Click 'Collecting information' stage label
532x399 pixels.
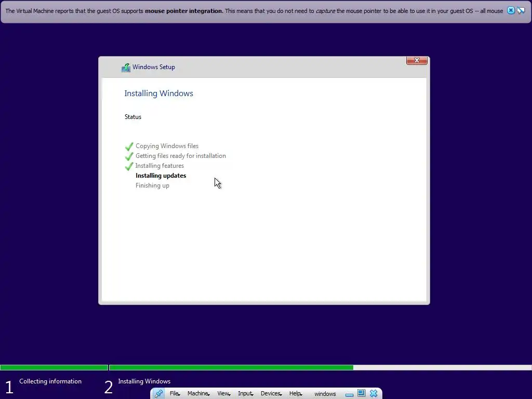[50, 381]
